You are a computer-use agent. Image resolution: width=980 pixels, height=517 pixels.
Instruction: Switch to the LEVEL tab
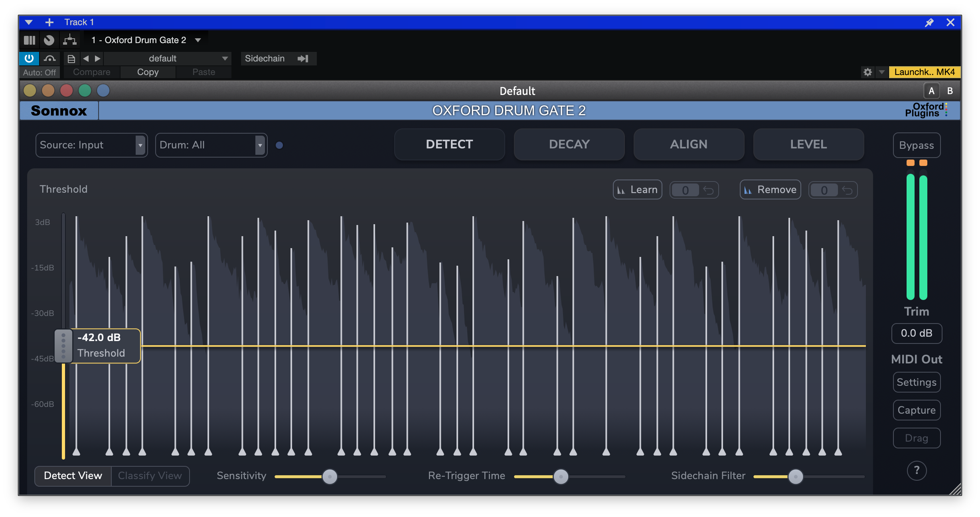(809, 144)
